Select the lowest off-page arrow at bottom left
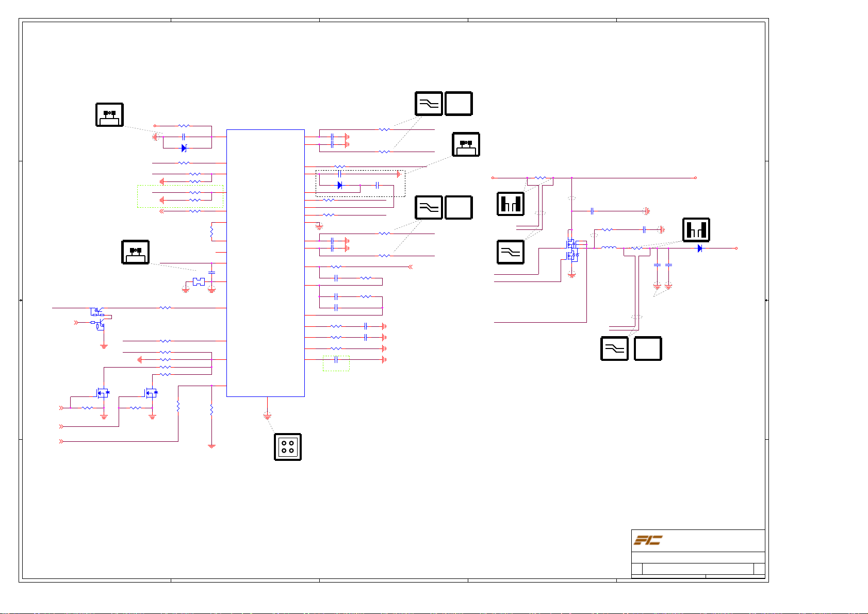The image size is (868, 614). (61, 441)
